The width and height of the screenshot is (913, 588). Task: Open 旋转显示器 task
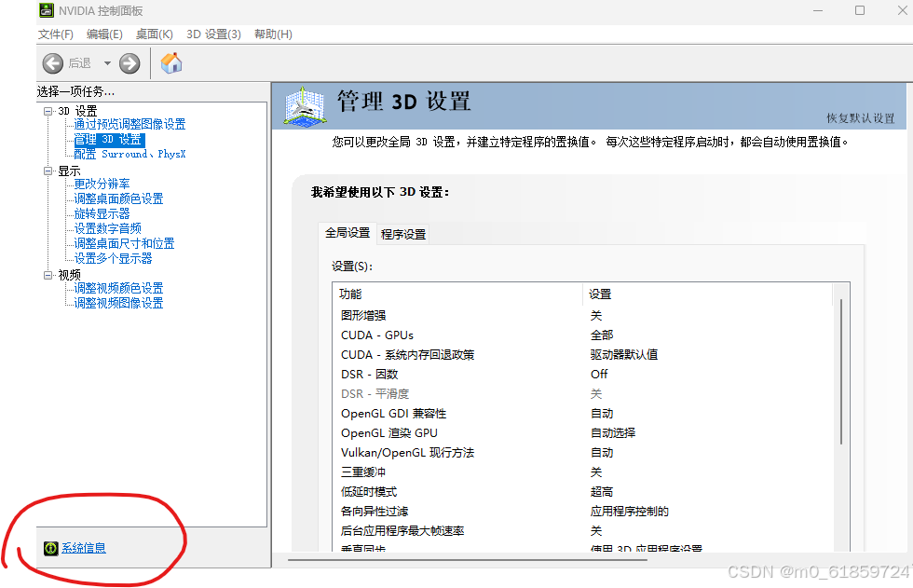tap(102, 213)
